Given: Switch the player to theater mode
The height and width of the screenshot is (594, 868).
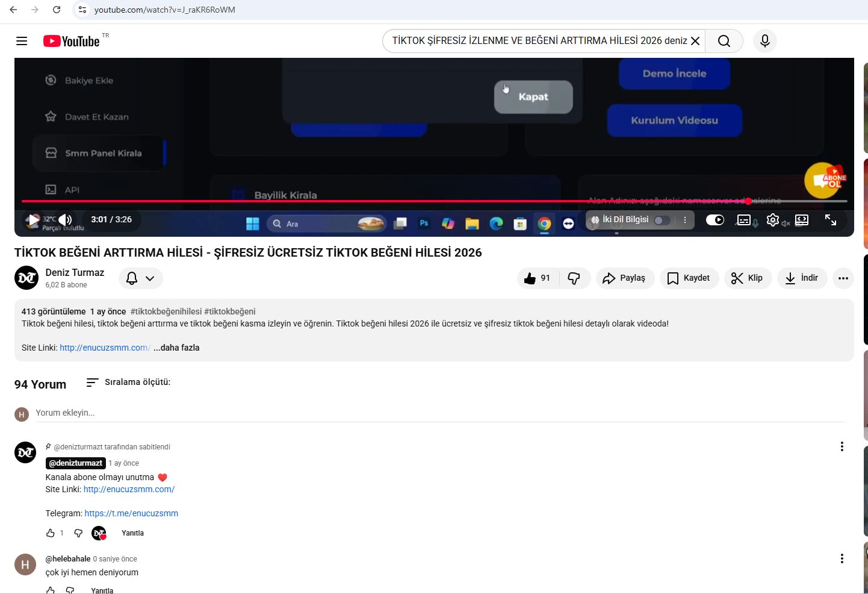Looking at the screenshot, I should coord(802,220).
